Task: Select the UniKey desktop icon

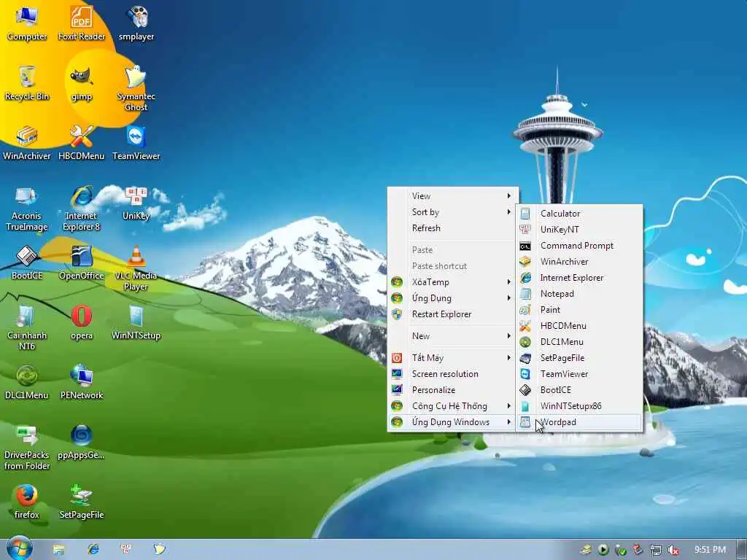Action: [x=136, y=203]
